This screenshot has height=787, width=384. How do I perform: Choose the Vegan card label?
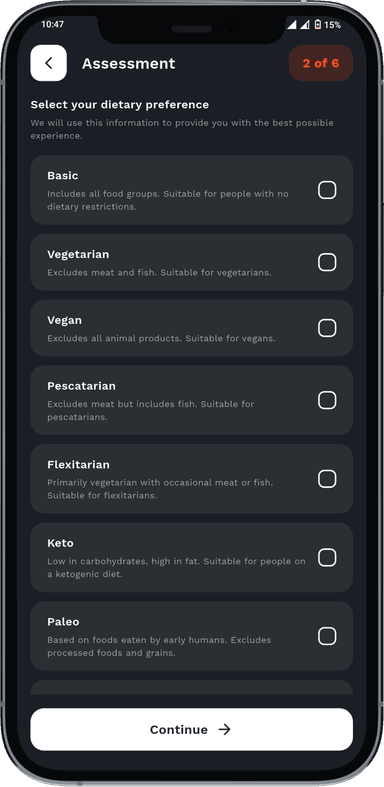click(64, 320)
